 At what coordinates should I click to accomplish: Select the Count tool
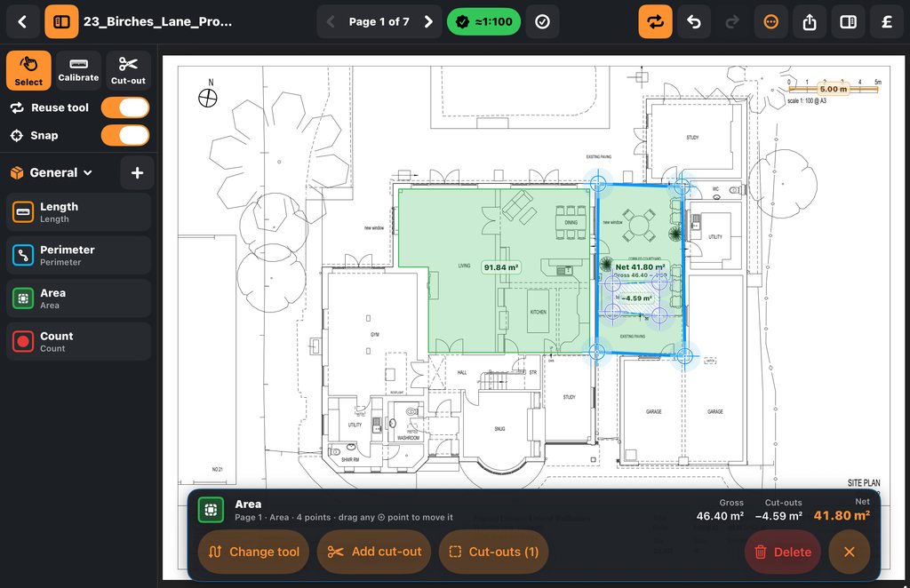point(79,342)
